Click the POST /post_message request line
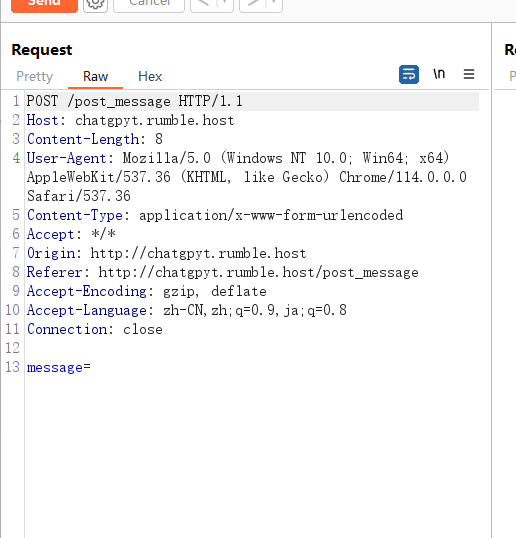 coord(135,101)
